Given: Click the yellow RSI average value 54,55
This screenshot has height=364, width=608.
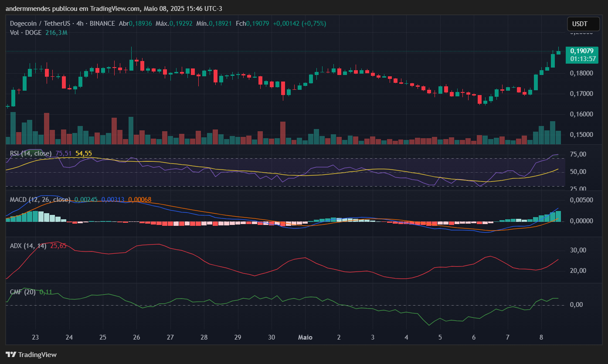Looking at the screenshot, I should click(84, 153).
